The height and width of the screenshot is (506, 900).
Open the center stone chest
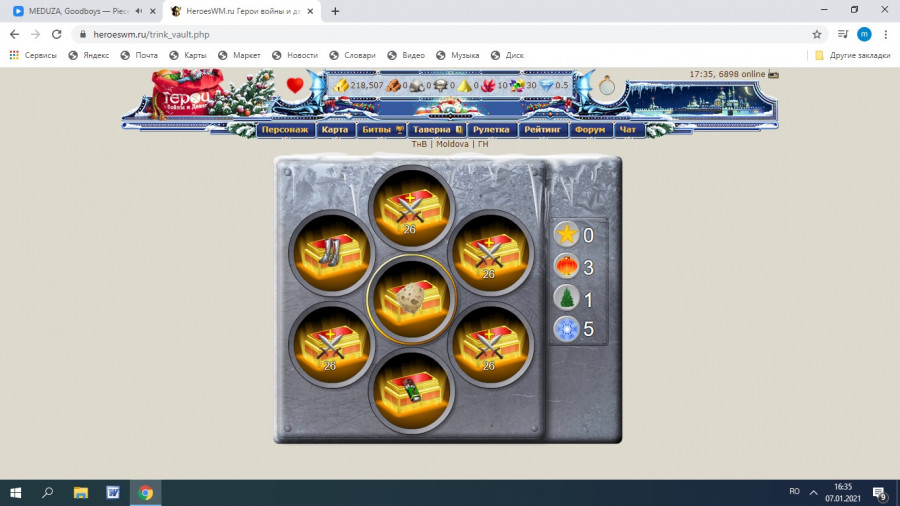(x=411, y=299)
